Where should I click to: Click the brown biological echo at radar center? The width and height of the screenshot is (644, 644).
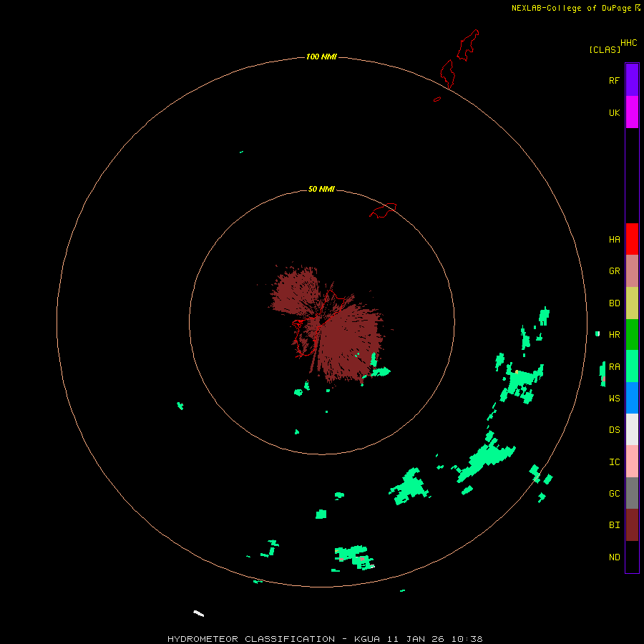328,324
